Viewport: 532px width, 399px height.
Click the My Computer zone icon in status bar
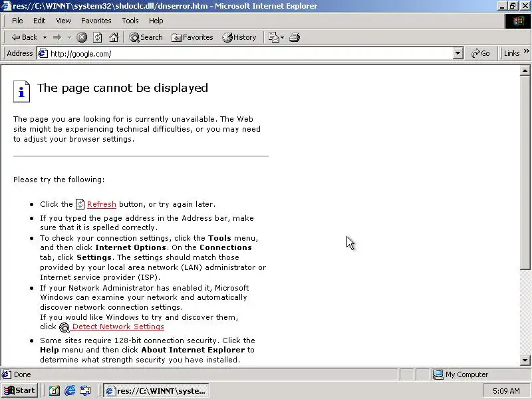pyautogui.click(x=438, y=374)
